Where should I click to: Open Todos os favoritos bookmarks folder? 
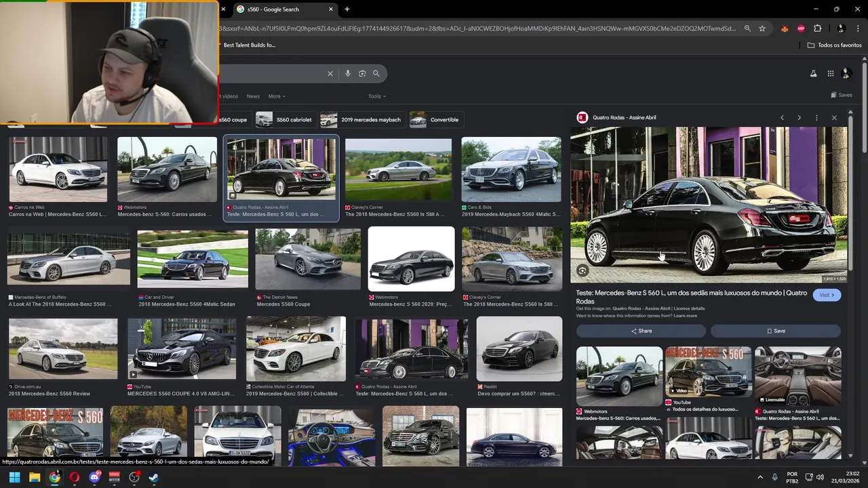(x=835, y=45)
